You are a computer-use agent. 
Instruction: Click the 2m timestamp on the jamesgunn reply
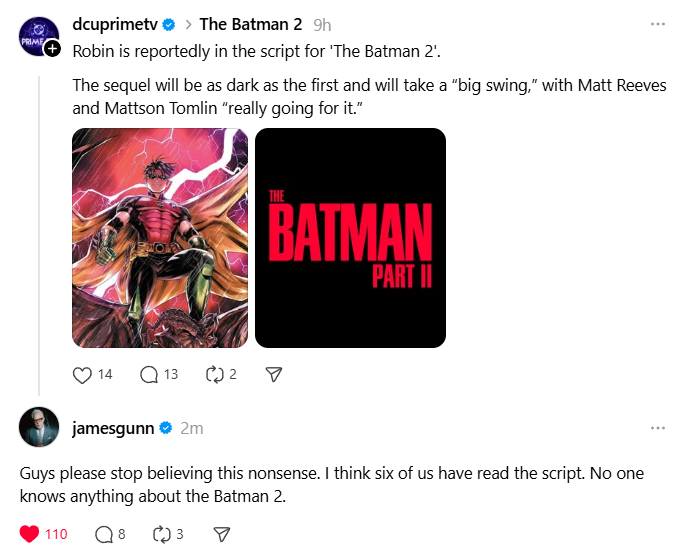pos(192,429)
